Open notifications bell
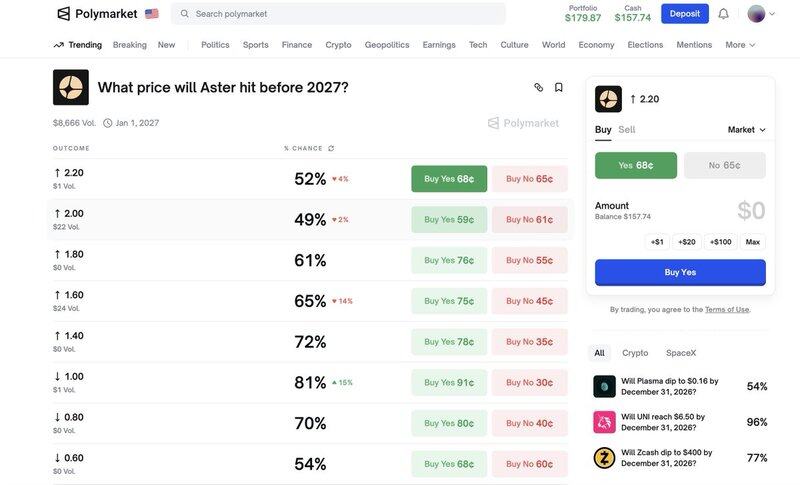800x485 pixels. 723,14
